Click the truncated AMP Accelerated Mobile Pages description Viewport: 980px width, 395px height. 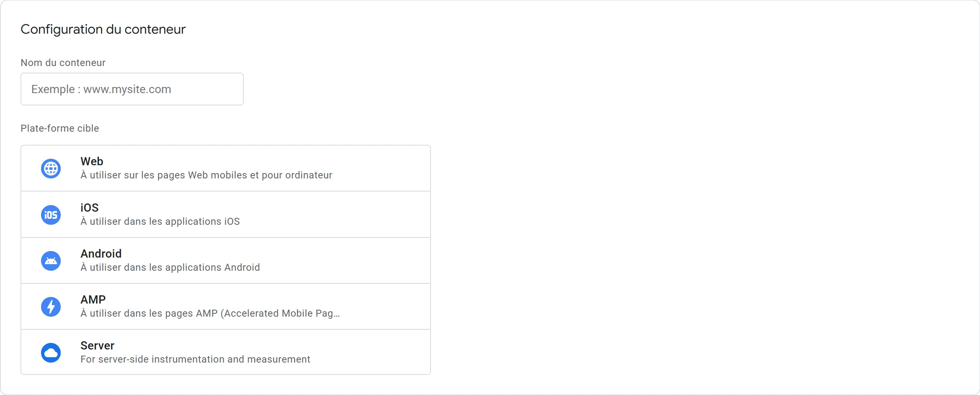pos(210,313)
